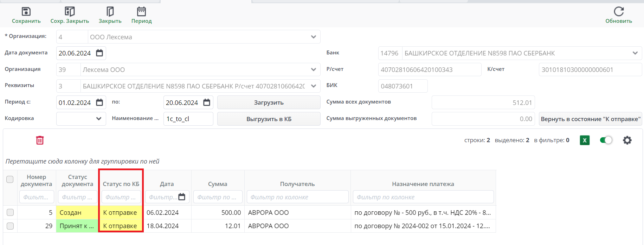Open the Кодировка encoding dropdown
This screenshot has height=245, width=644.
99,119
